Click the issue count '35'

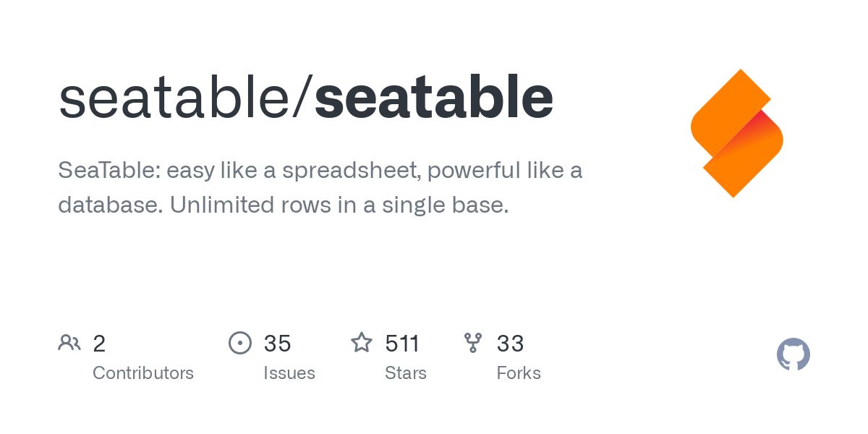click(278, 344)
